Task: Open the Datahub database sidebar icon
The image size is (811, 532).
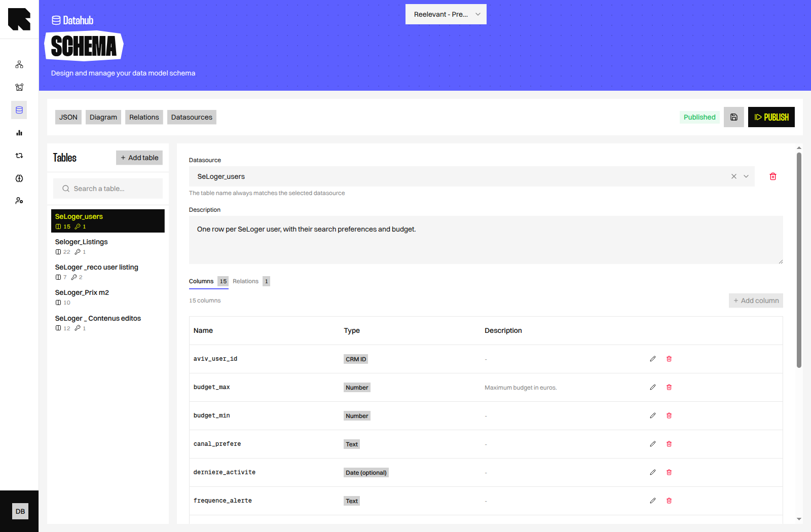Action: (x=19, y=110)
